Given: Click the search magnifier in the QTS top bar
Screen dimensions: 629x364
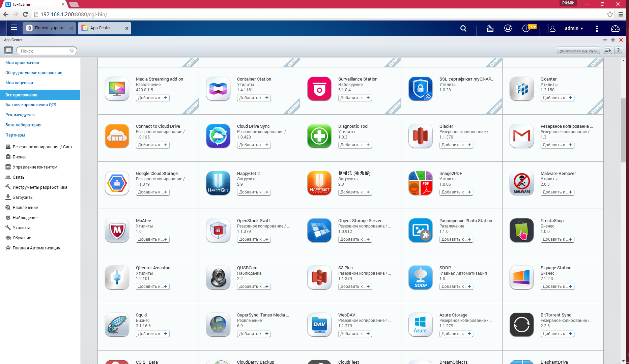Looking at the screenshot, I should click(463, 28).
